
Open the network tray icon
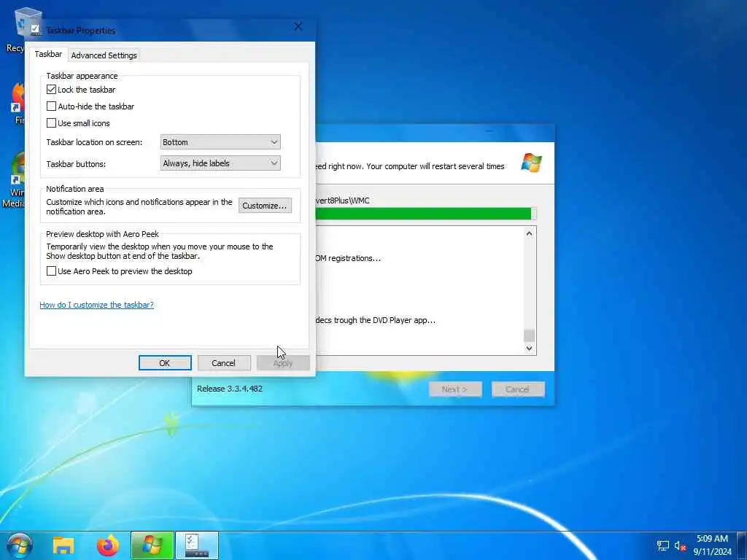click(x=662, y=546)
